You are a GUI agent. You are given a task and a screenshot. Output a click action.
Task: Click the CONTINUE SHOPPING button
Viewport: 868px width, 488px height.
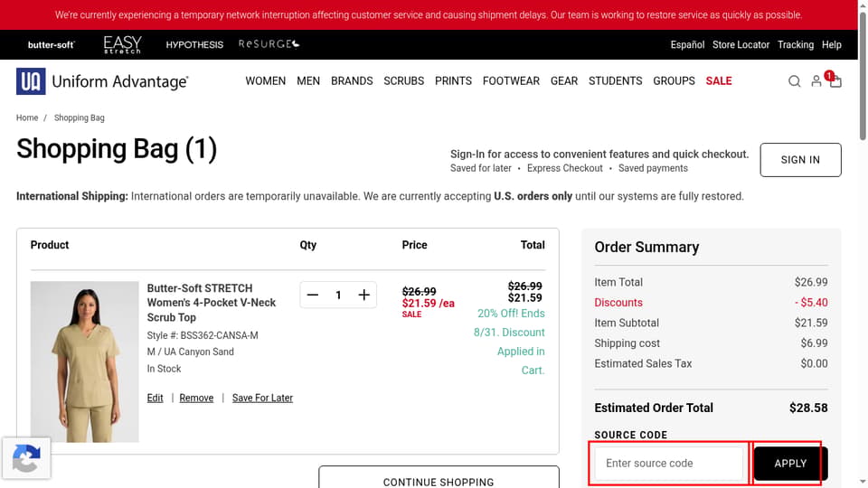pyautogui.click(x=439, y=479)
